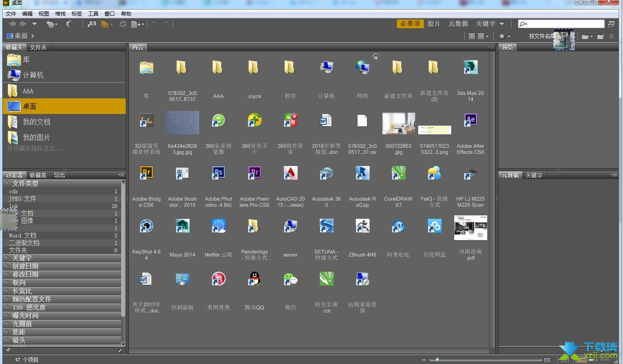Select 库 in favorites list

64,59
